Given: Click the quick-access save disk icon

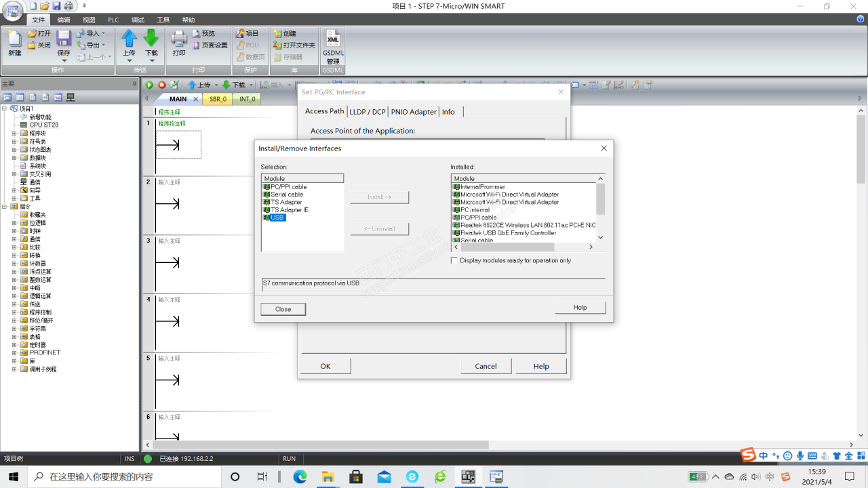Looking at the screenshot, I should pos(56,5).
